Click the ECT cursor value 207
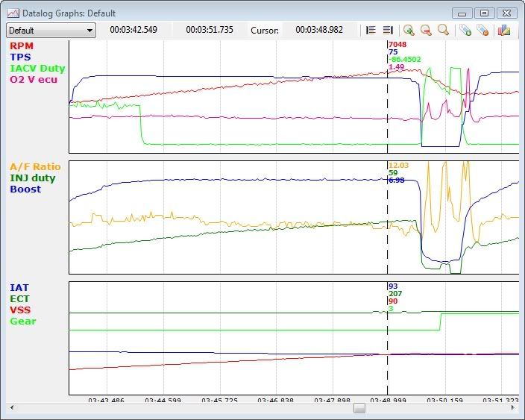525x420 pixels. point(395,294)
